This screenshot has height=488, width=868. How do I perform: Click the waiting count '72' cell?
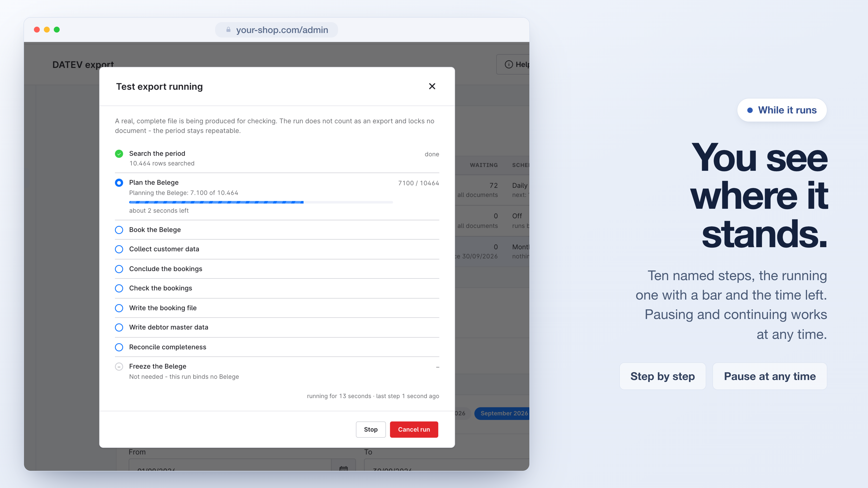(x=493, y=185)
